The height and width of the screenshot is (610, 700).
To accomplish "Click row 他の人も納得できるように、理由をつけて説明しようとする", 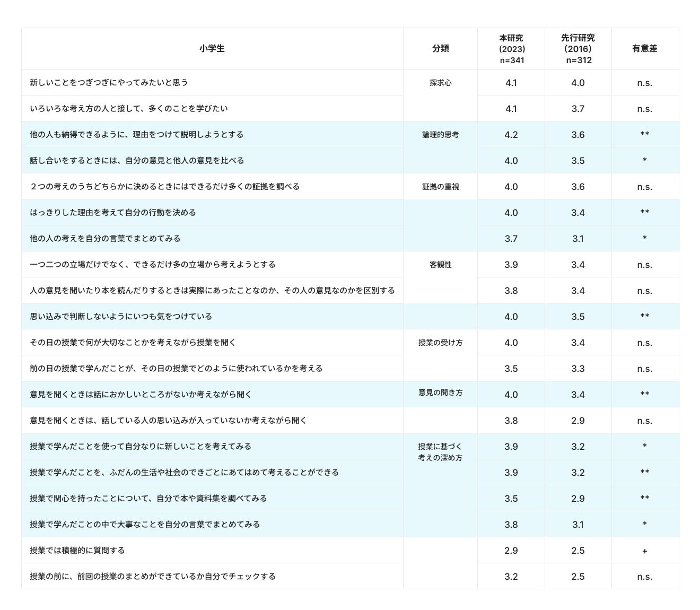I will tap(350, 134).
